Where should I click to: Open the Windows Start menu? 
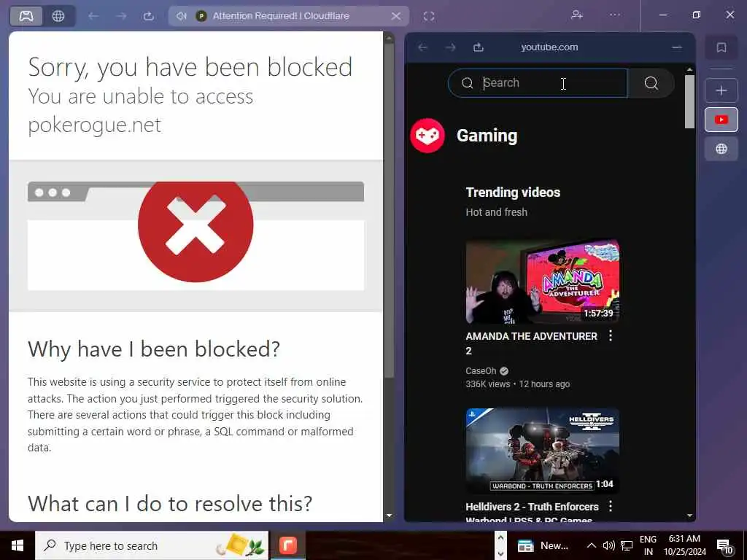(x=18, y=545)
